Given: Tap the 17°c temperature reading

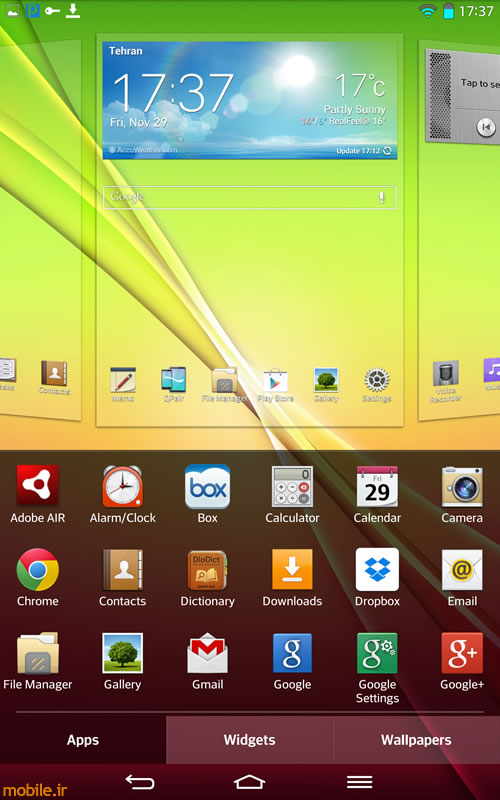Looking at the screenshot, I should coord(360,85).
